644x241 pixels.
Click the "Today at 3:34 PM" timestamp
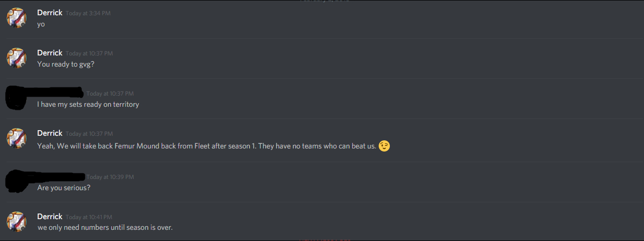click(88, 13)
